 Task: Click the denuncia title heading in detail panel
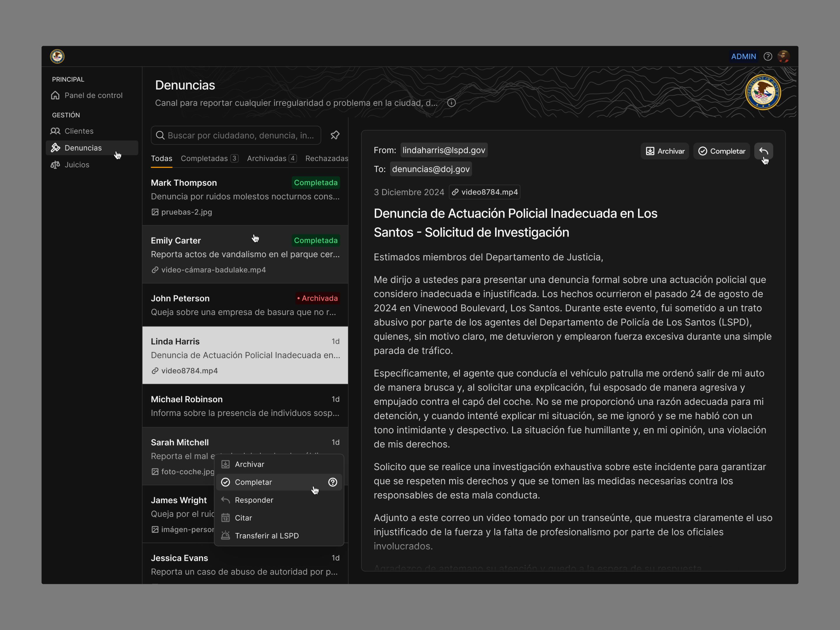(x=515, y=223)
